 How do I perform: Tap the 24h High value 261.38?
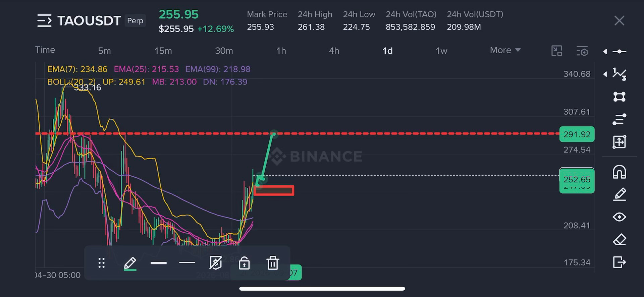tap(311, 27)
